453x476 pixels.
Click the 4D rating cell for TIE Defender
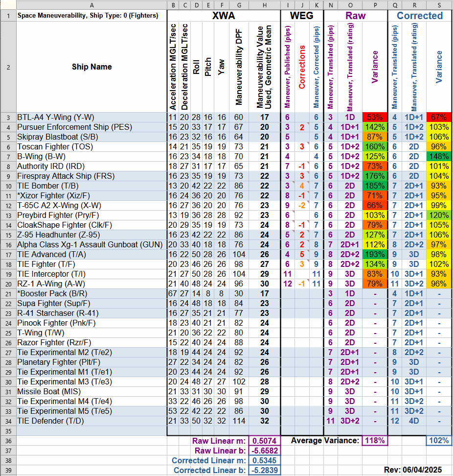pos(414,421)
